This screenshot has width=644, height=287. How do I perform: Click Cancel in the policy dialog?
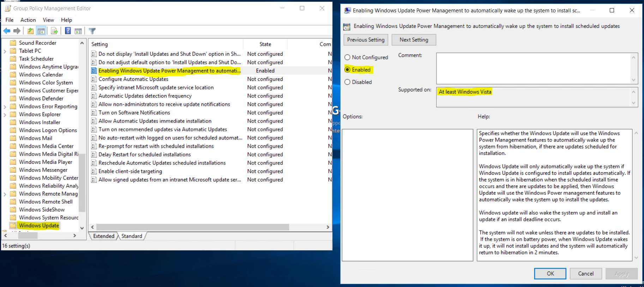(x=586, y=274)
